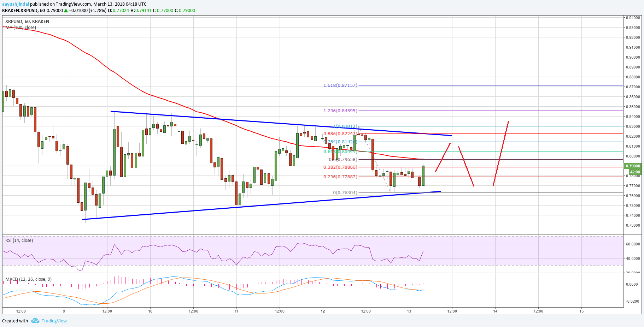
Task: Click the H:0.79141 high price value
Action: click(141, 11)
